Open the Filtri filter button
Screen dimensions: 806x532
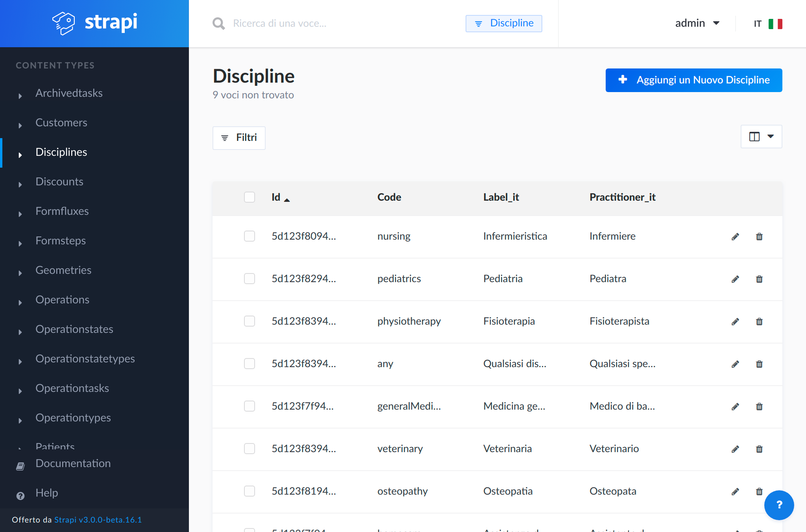pyautogui.click(x=239, y=138)
